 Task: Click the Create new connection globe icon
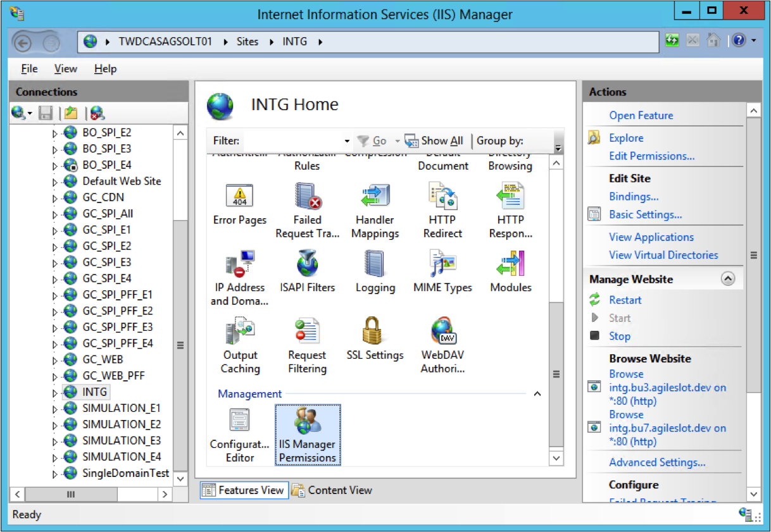pos(18,113)
